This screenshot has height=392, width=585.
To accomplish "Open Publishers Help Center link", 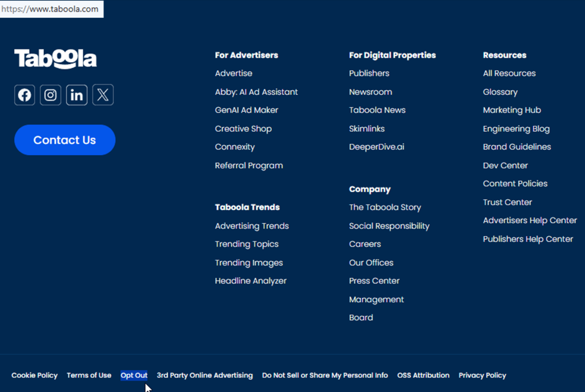I will (x=527, y=239).
